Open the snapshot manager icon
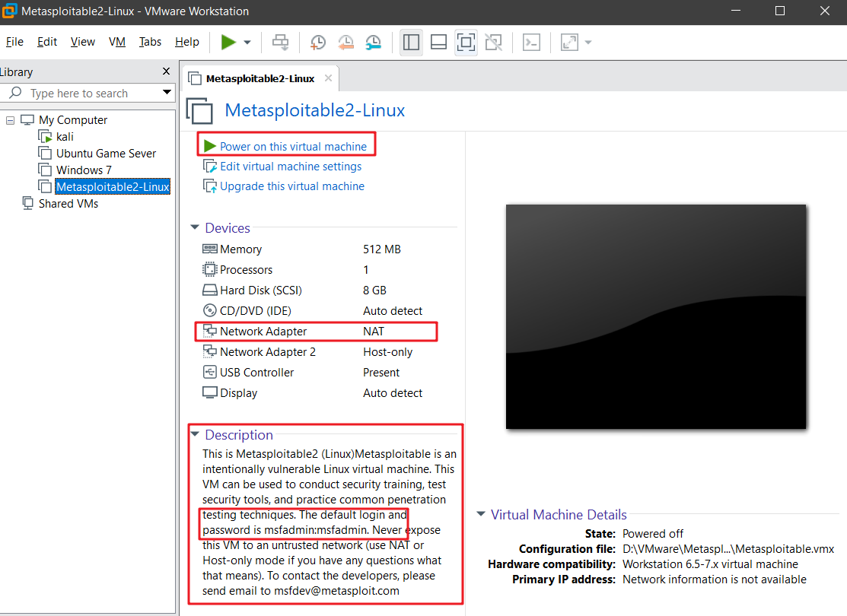Viewport: 847px width, 616px height. 373,42
